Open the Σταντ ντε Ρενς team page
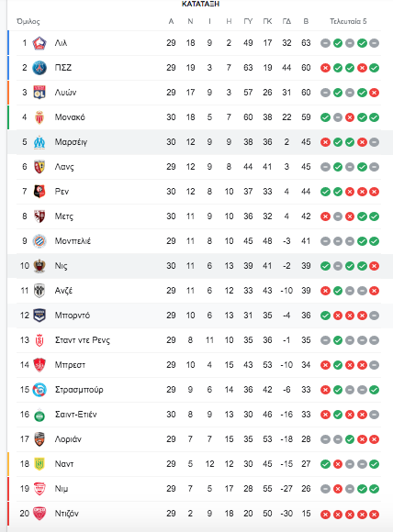This screenshot has width=393, height=532. click(83, 340)
